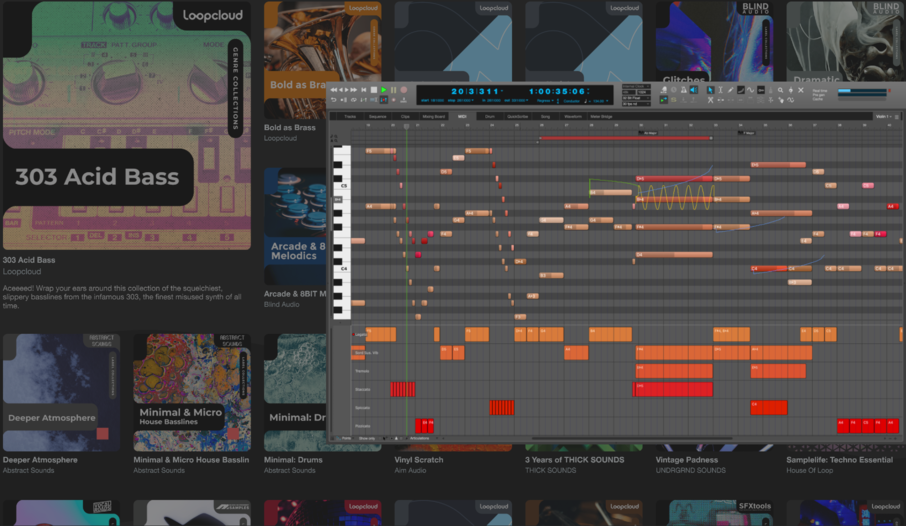906x526 pixels.
Task: Open the 3 Years of THICK SOUNDS link
Action: pos(574,460)
